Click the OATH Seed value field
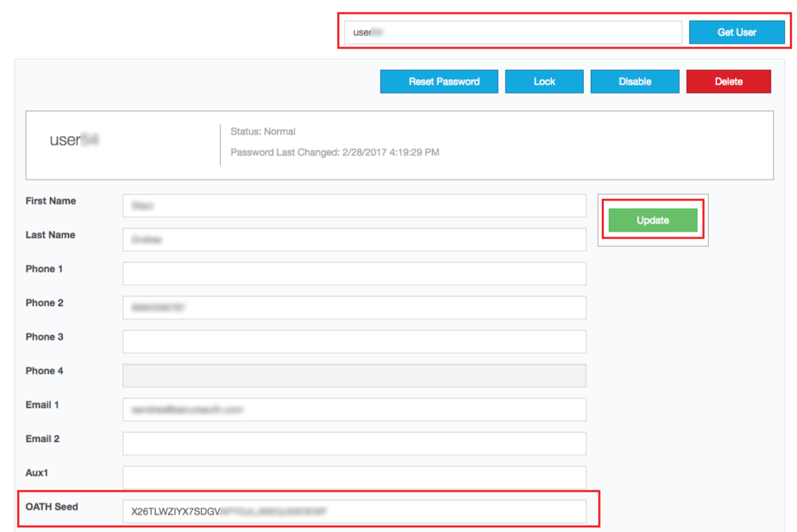 [x=354, y=512]
